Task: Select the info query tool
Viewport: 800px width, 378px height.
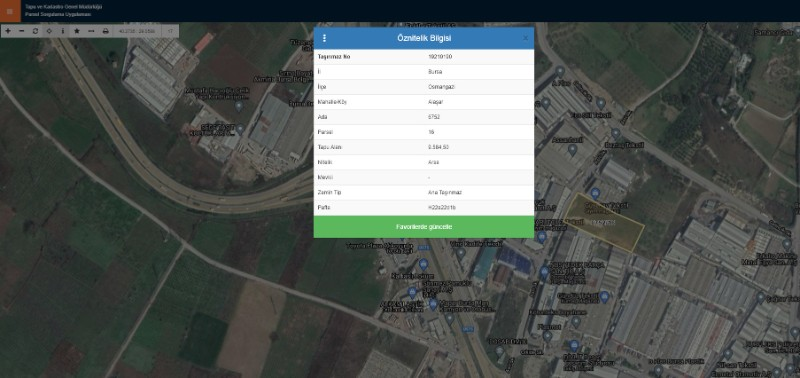Action: (63, 31)
